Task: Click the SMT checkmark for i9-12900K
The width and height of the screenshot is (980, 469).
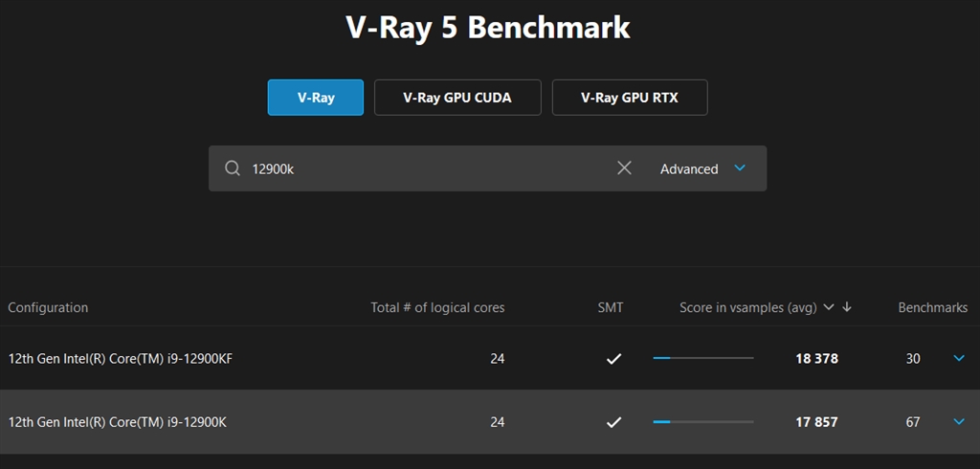Action: pos(614,422)
